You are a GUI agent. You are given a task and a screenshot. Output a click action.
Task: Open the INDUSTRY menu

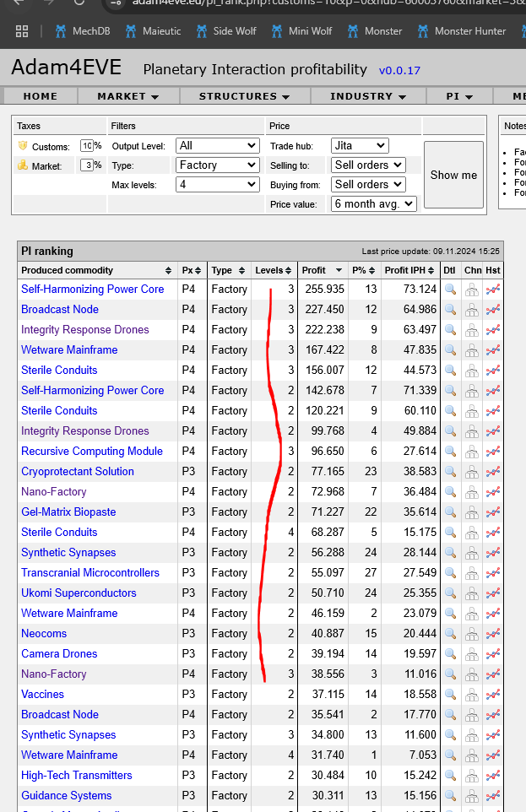click(368, 96)
